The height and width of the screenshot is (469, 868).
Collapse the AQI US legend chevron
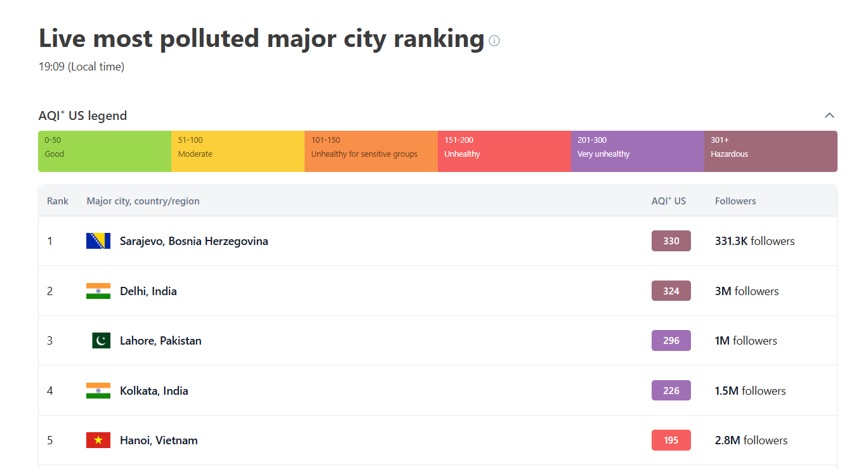829,116
